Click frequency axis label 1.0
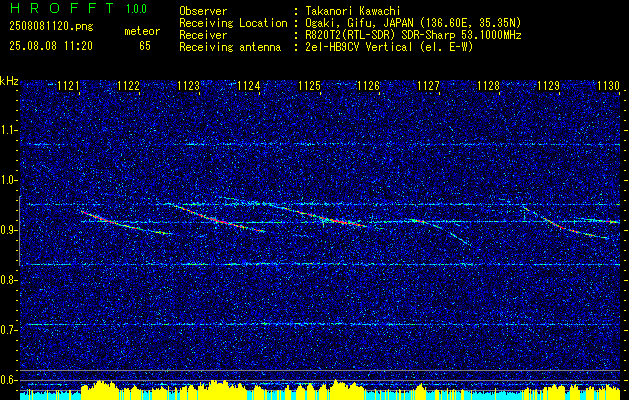The image size is (629, 400). [7, 180]
